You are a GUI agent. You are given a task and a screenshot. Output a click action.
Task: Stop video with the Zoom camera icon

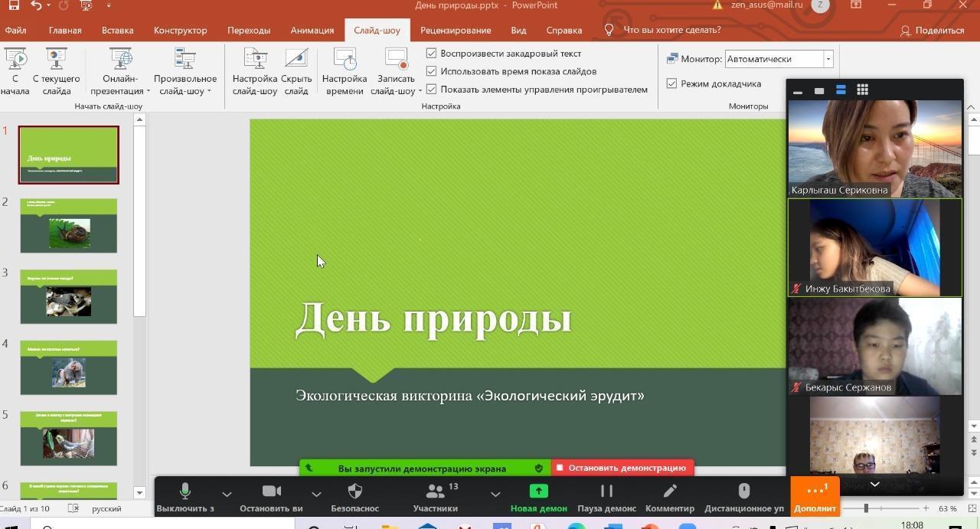[271, 491]
